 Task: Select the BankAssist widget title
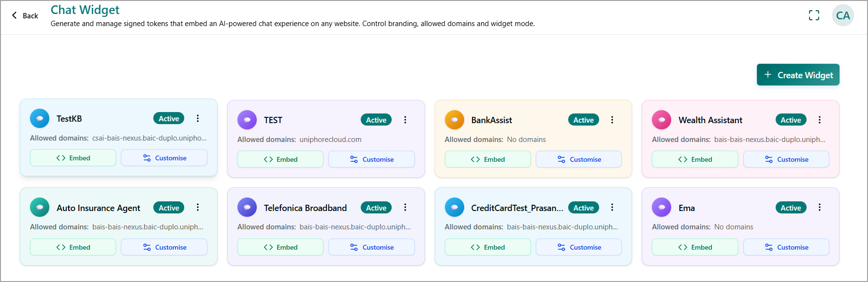pyautogui.click(x=492, y=120)
